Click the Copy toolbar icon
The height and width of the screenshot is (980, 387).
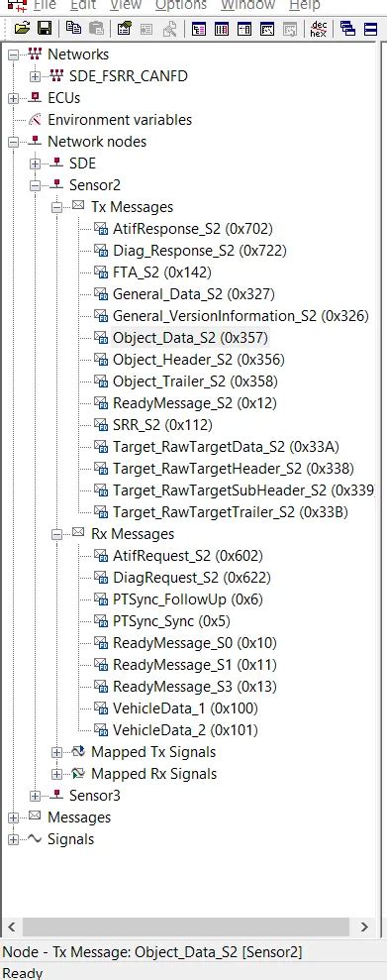(x=73, y=28)
